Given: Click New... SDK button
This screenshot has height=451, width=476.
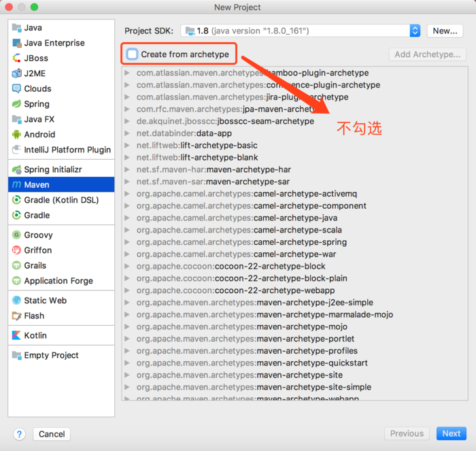Looking at the screenshot, I should point(445,31).
